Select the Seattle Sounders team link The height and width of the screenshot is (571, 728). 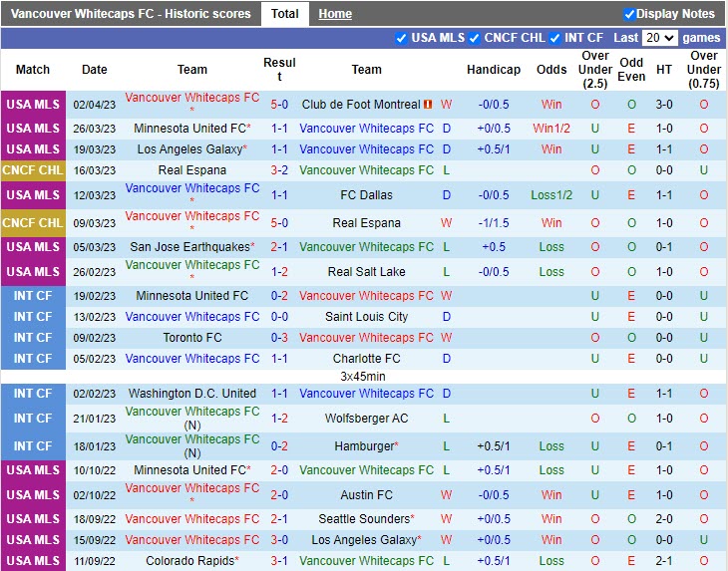point(364,519)
